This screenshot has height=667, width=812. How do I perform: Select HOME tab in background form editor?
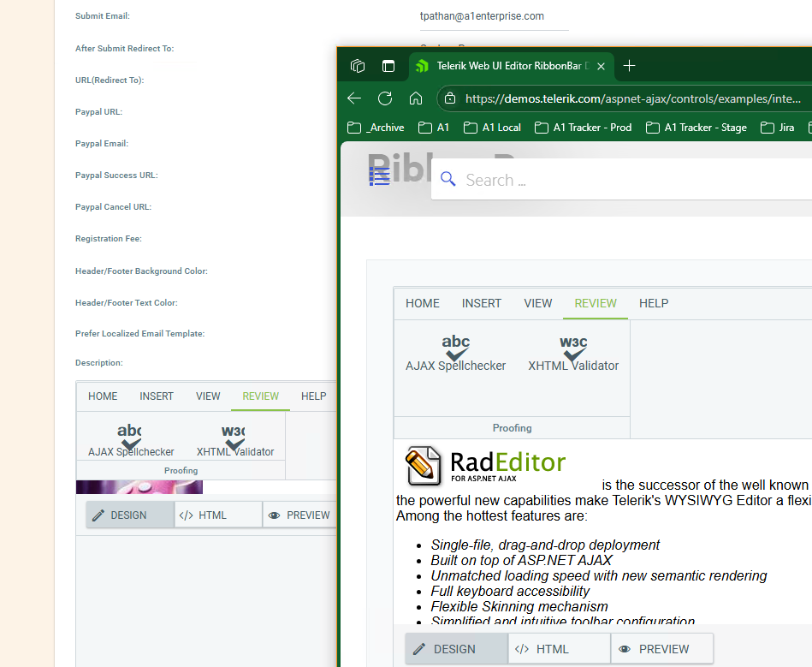[103, 396]
